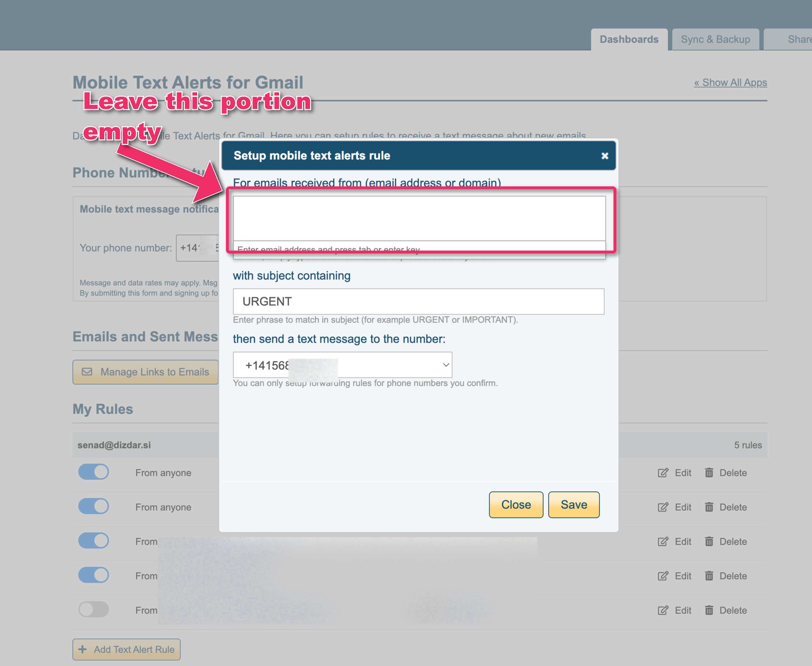Screen dimensions: 812x666
Task: Click Add Text Alert Rule button
Action: [126, 649]
